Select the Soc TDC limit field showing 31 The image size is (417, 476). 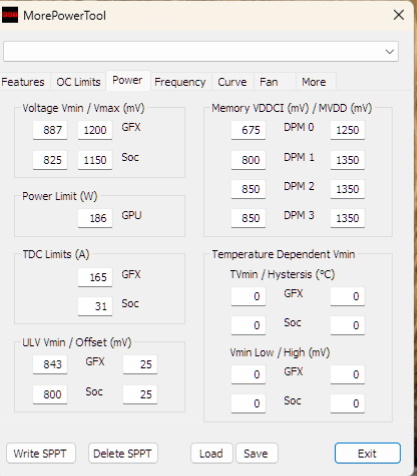(x=95, y=306)
